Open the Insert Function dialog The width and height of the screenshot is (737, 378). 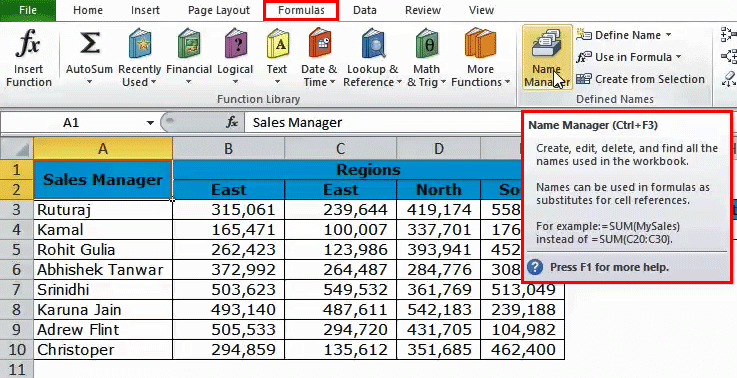pyautogui.click(x=28, y=57)
